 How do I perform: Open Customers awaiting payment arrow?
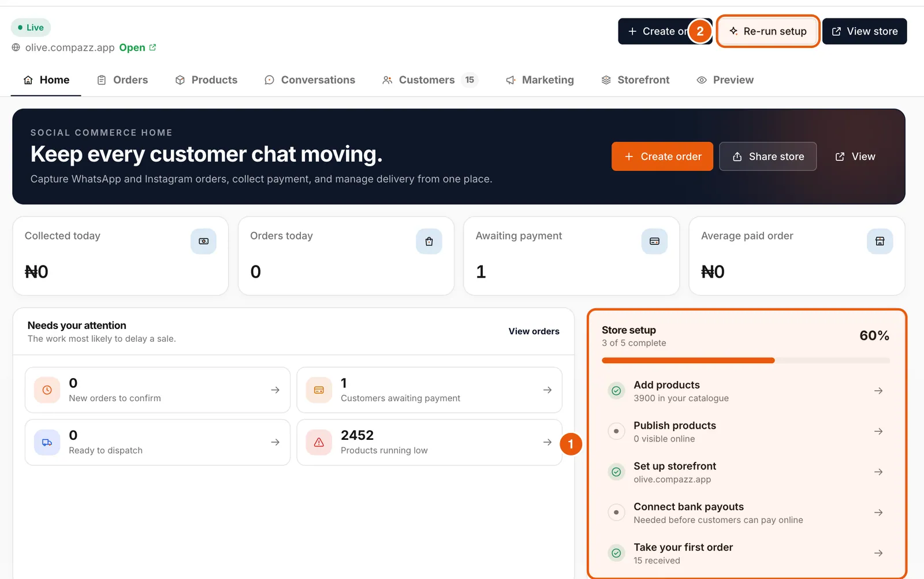point(547,390)
